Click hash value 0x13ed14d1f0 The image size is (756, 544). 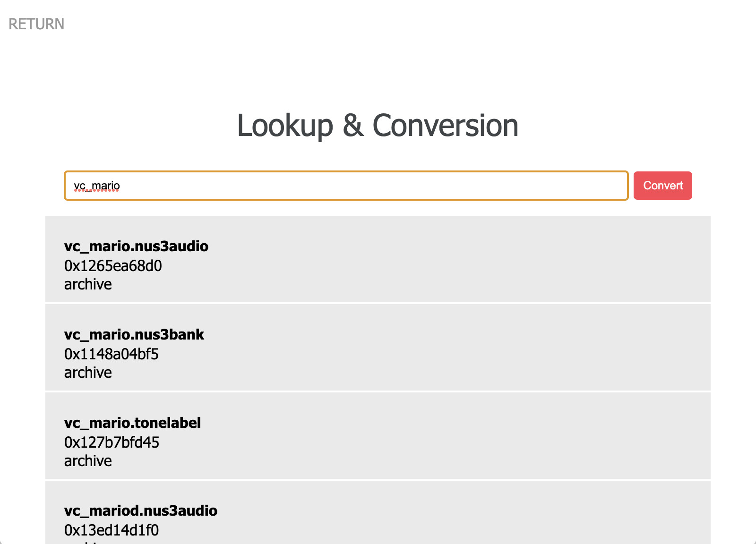coord(112,530)
